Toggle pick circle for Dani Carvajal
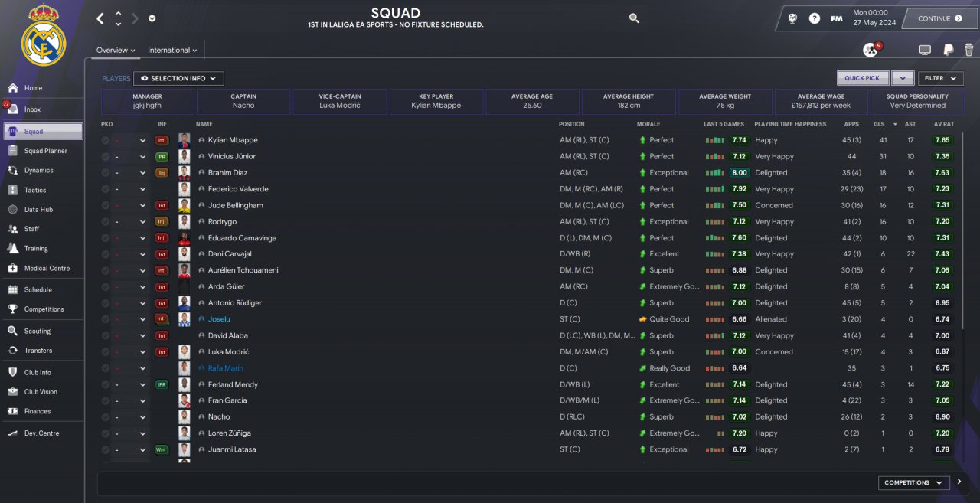980x503 pixels. [x=105, y=254]
